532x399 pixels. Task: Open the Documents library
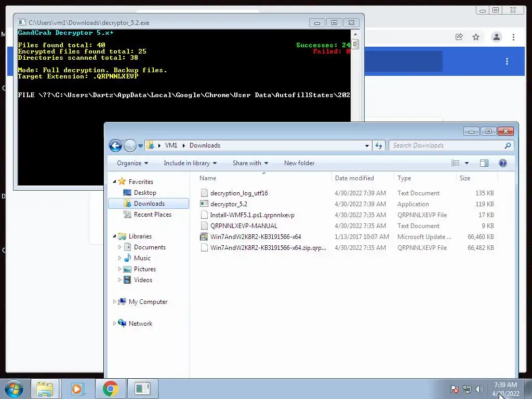pos(150,247)
